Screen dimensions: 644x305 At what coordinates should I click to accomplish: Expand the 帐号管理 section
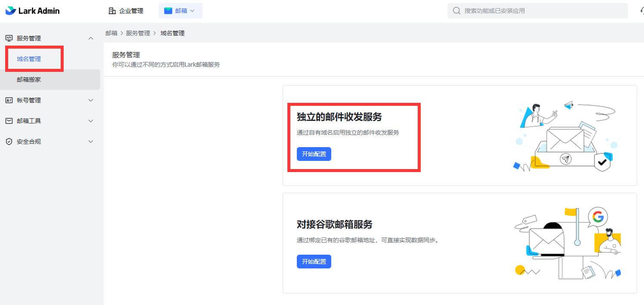click(91, 100)
